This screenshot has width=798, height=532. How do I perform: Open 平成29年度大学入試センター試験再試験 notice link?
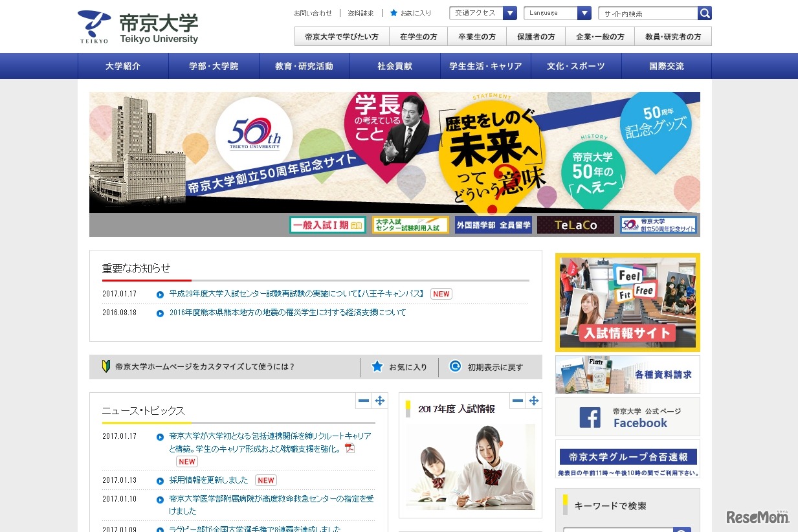pos(296,294)
